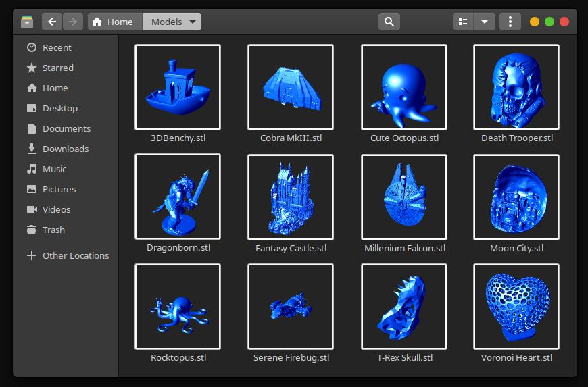Select the Death Trooper.stl file
Image resolution: width=588 pixels, height=387 pixels.
(516, 87)
